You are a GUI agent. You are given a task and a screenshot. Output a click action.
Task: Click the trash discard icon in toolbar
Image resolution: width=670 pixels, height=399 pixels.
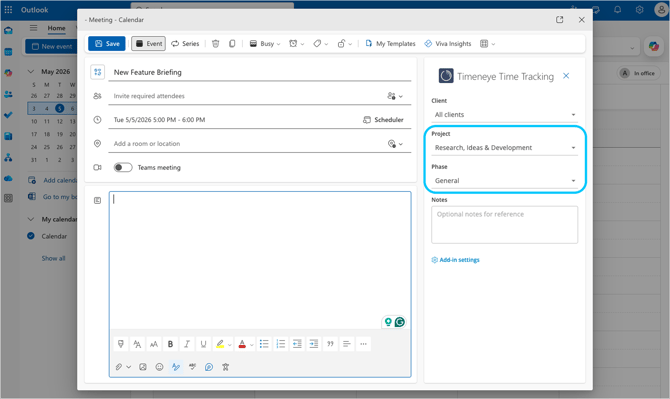[x=215, y=44]
